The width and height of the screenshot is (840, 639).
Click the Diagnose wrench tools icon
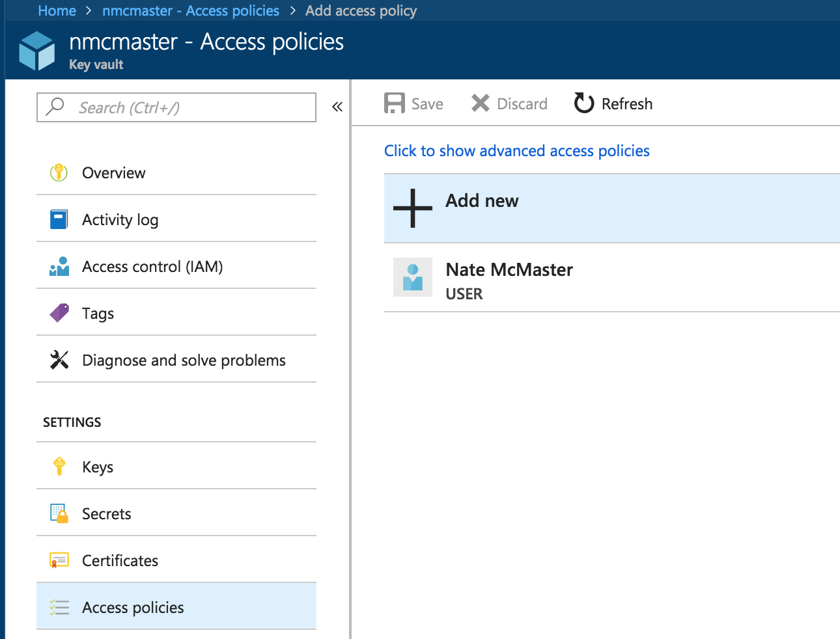59,360
